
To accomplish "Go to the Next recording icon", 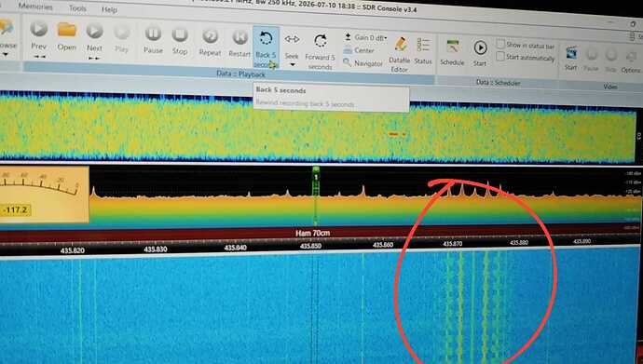I will pyautogui.click(x=94, y=31).
